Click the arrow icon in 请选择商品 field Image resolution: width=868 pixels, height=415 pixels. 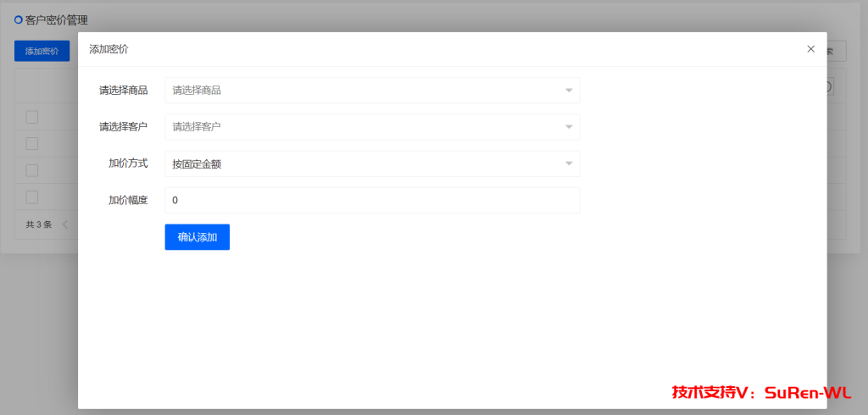[569, 90]
